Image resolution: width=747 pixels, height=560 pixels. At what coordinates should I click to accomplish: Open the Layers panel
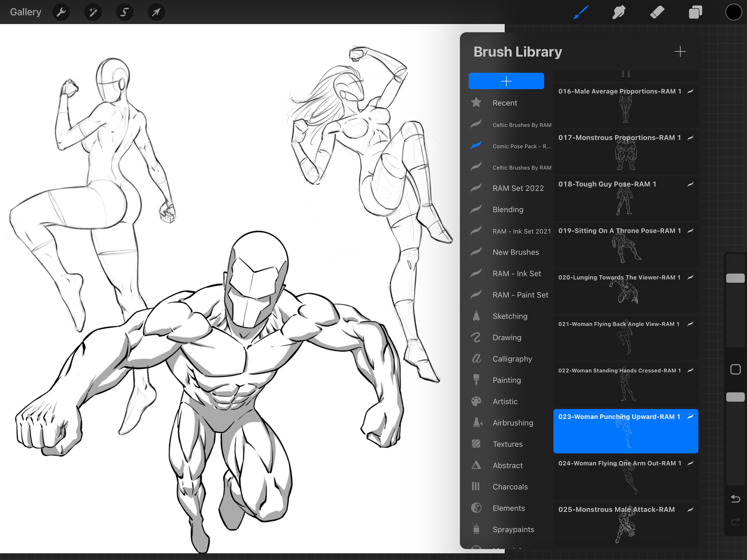click(695, 12)
